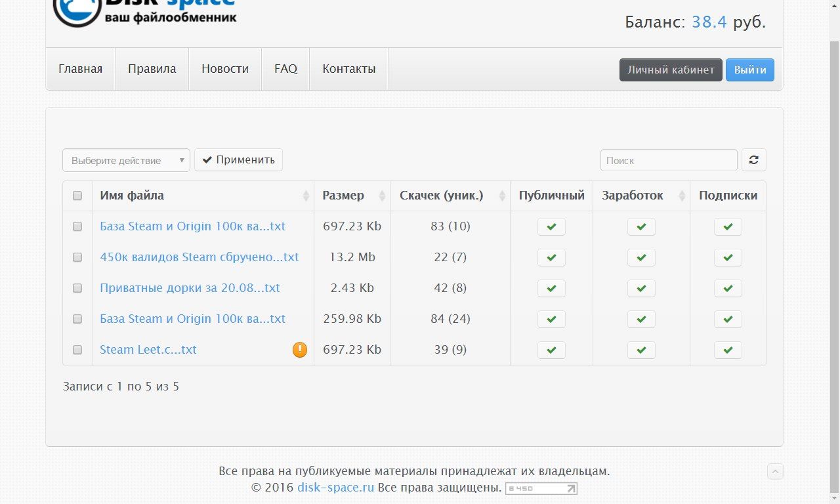Click the 38.4 balance amount

pos(709,22)
